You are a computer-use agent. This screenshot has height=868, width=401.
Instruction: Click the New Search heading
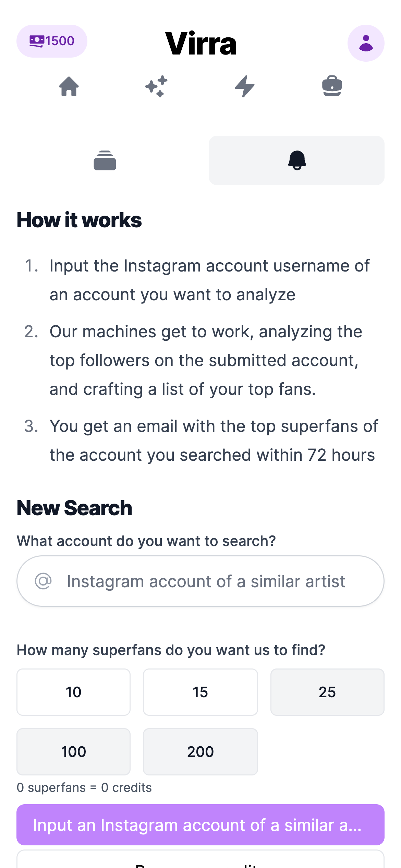coord(74,508)
